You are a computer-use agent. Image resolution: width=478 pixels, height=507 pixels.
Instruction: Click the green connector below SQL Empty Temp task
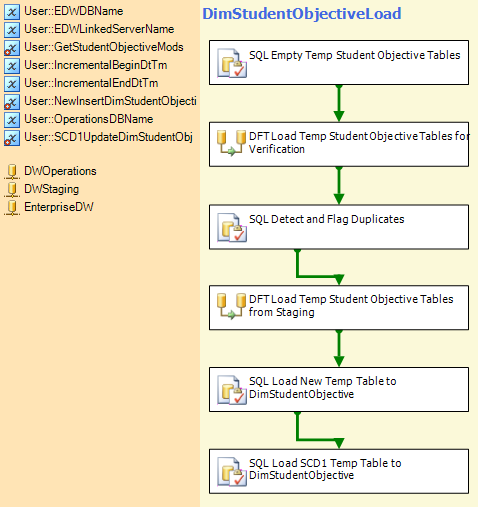[339, 103]
